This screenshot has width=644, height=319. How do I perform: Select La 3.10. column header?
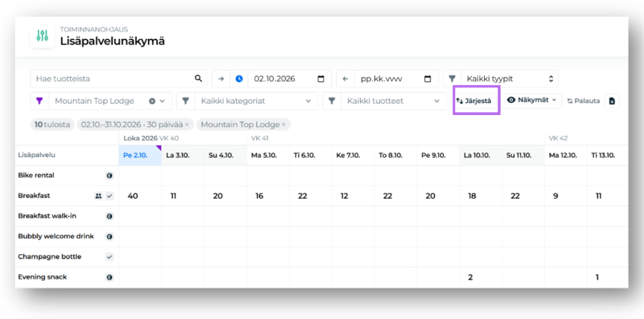point(183,155)
